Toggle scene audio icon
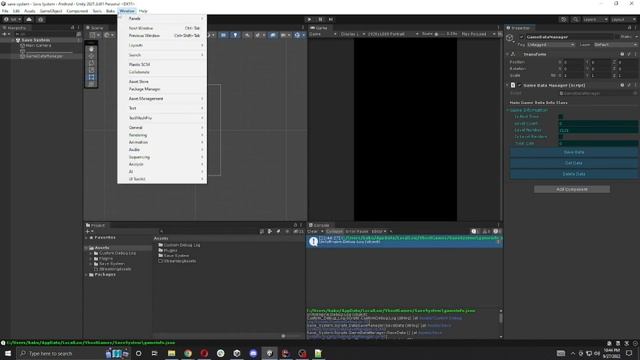This screenshot has height=360, width=640. point(247,35)
